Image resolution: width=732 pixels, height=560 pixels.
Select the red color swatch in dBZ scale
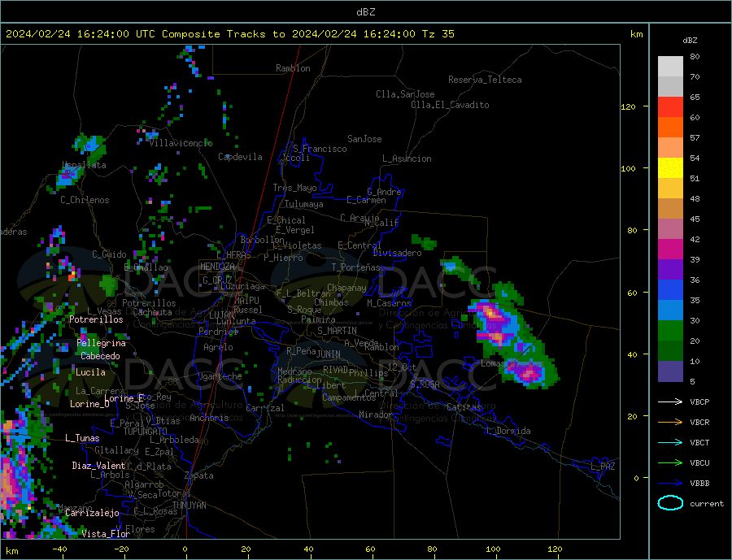(670, 106)
